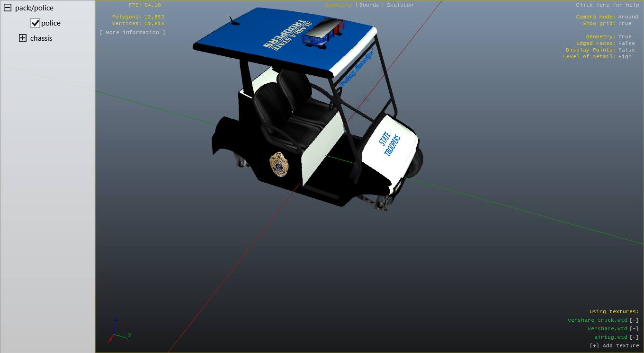Toggle the Geometry True setting
Viewport: 644px width, 353px height.
click(625, 37)
